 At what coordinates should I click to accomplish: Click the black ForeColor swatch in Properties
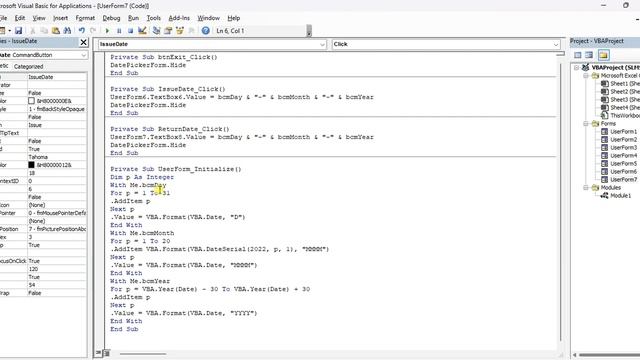(x=31, y=165)
